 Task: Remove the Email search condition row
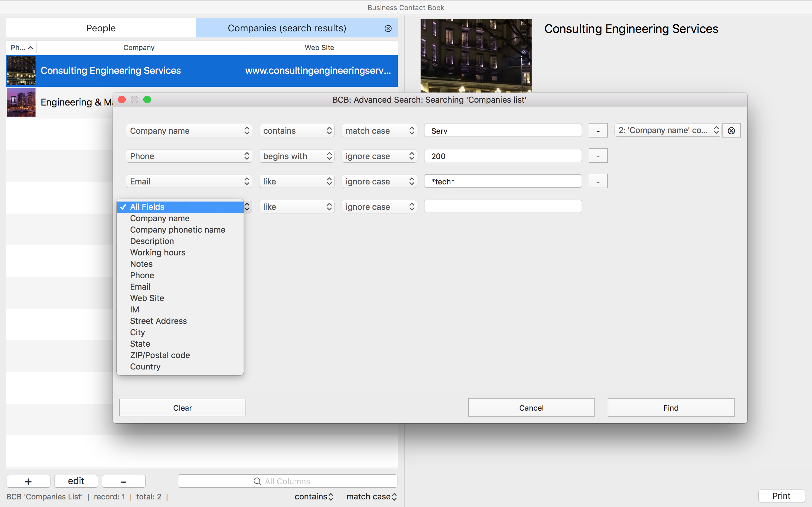[598, 181]
